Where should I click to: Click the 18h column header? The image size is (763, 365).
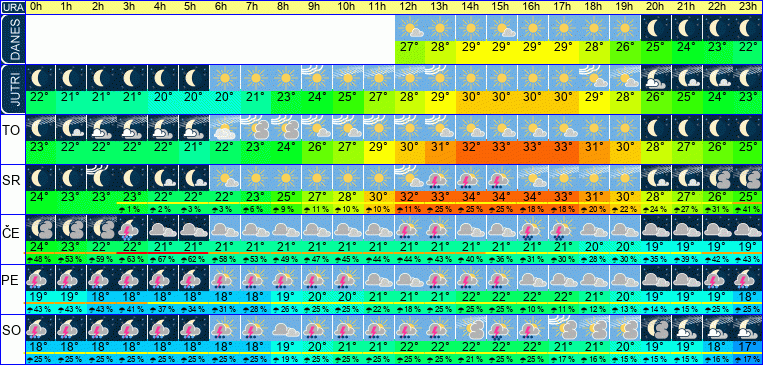[595, 7]
